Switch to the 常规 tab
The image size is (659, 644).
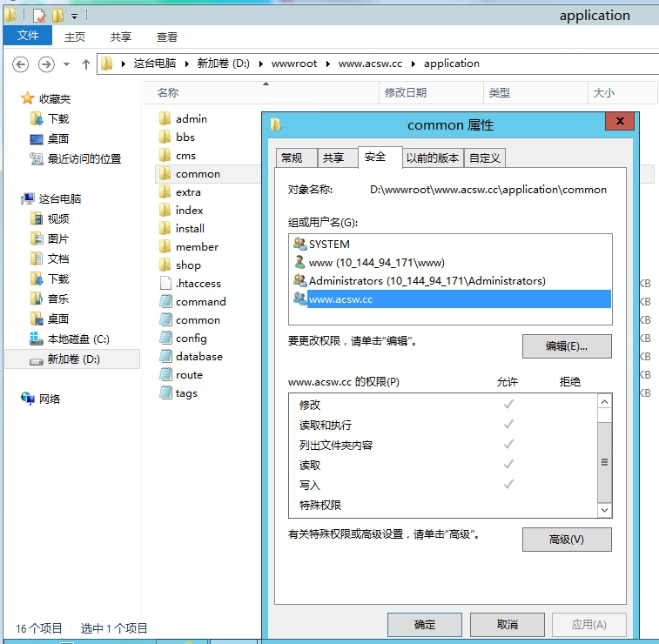(x=292, y=158)
